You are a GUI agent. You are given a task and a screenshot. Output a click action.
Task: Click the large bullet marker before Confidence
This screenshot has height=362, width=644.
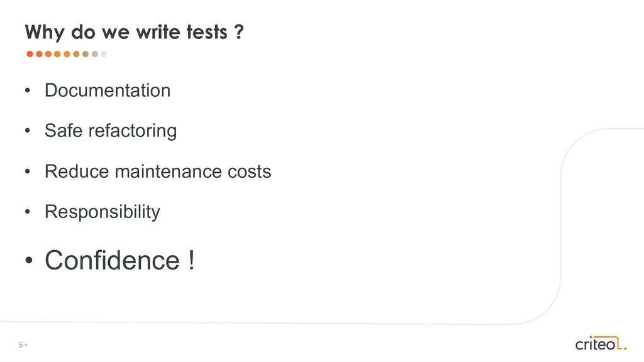(x=30, y=261)
